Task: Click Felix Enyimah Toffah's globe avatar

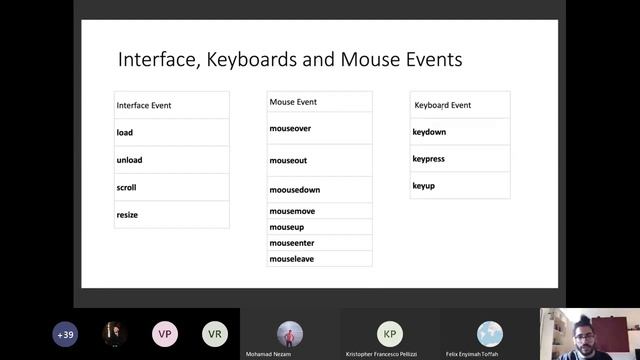Action: pyautogui.click(x=490, y=334)
